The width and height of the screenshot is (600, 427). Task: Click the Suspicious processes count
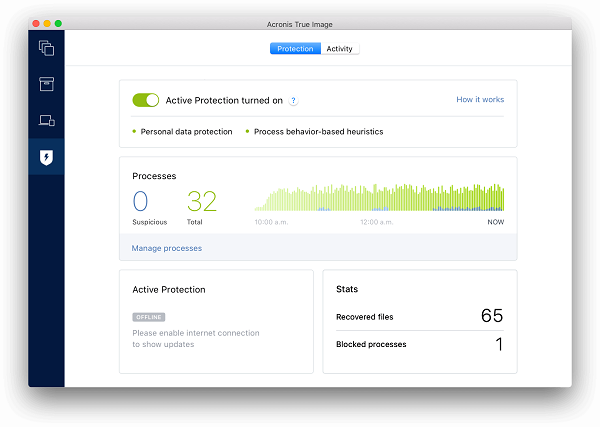coord(141,201)
